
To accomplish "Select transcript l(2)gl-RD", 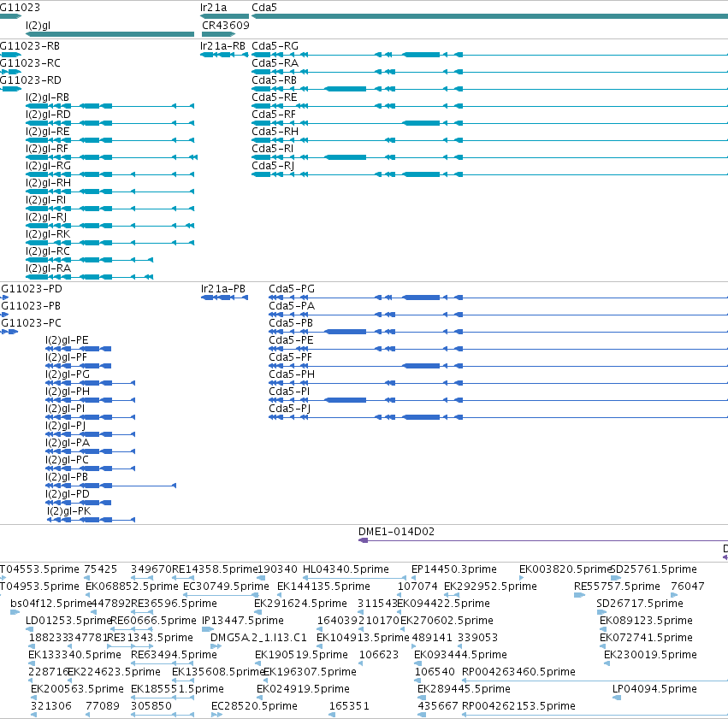I will (x=109, y=123).
